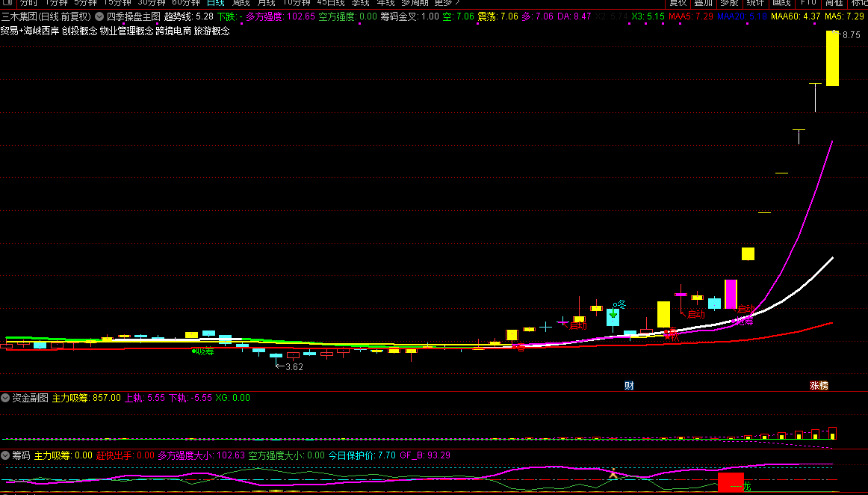This screenshot has height=495, width=868.
Task: Open the 更多 periods menu
Action: point(447,3)
